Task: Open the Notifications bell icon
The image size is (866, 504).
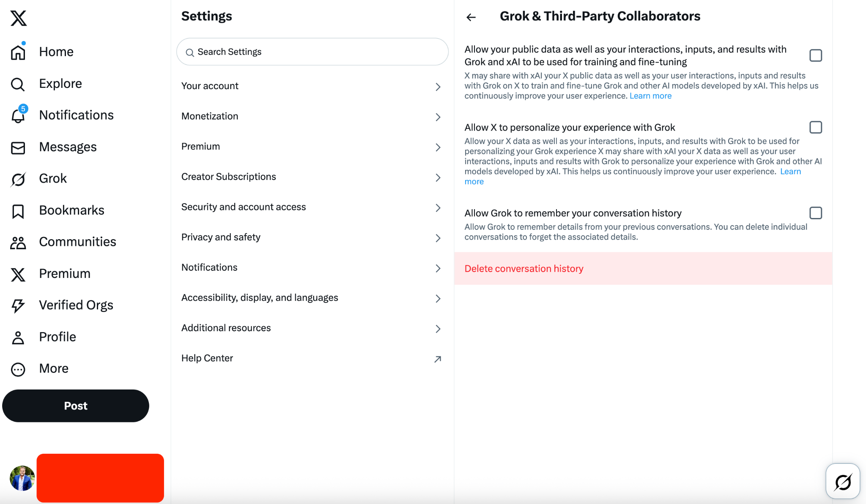Action: (18, 115)
